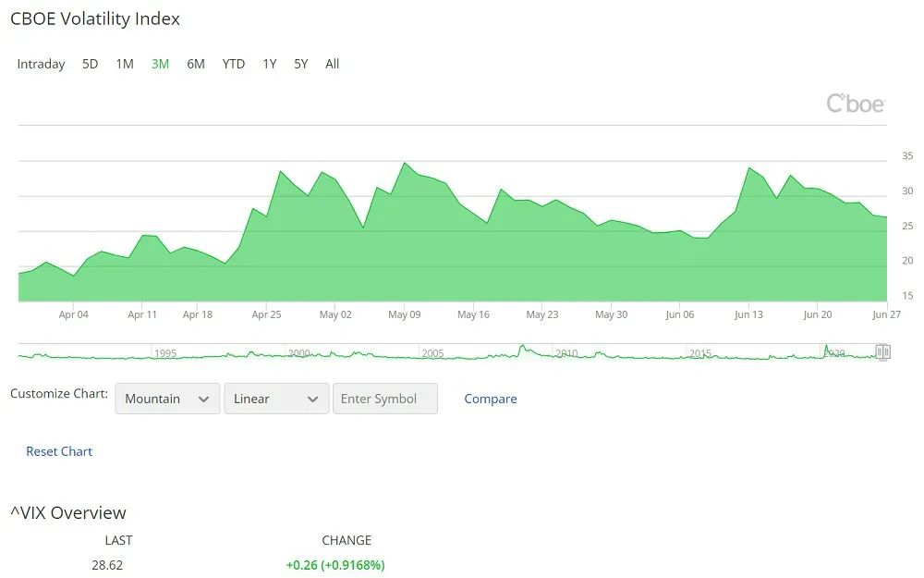Switch chart to 6M range
This screenshot has width=924, height=578.
point(196,64)
